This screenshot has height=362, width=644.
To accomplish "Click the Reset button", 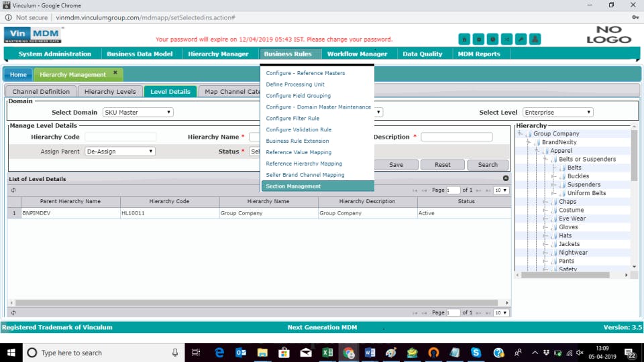I will tap(442, 165).
